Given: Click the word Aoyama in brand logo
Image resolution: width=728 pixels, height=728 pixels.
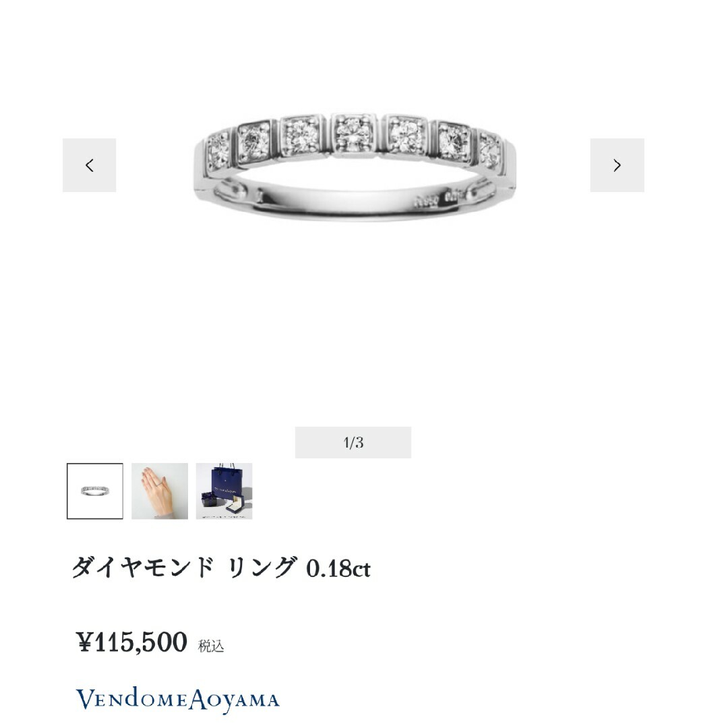Looking at the screenshot, I should tap(235, 700).
